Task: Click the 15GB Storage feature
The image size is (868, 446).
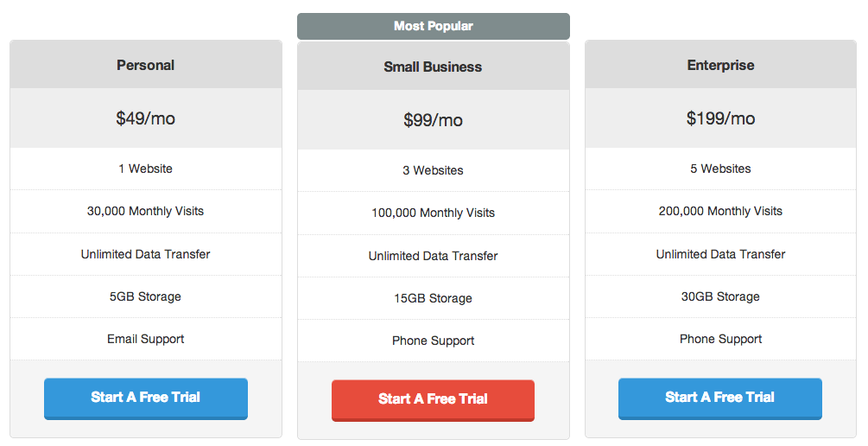Action: (433, 298)
